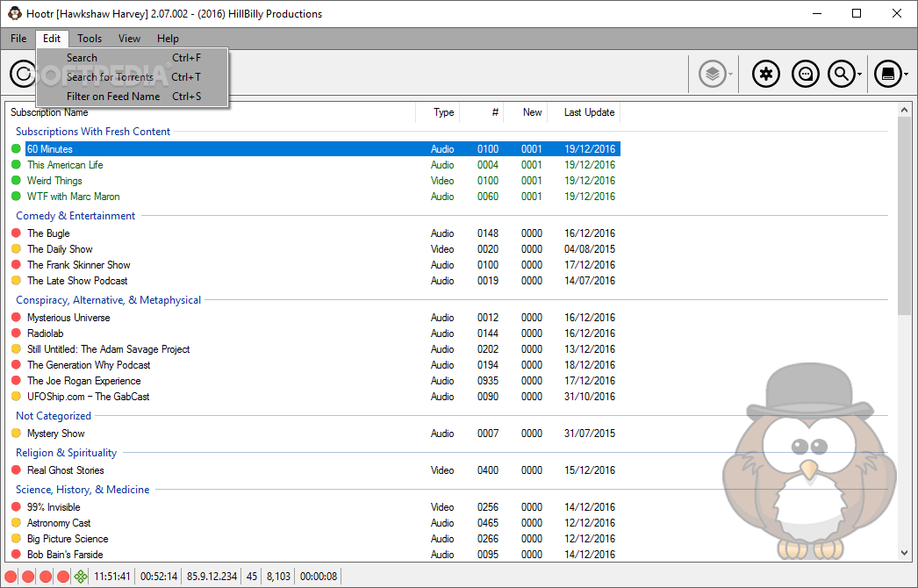Click Comedy & Entertainment group header
918x588 pixels.
click(x=75, y=216)
